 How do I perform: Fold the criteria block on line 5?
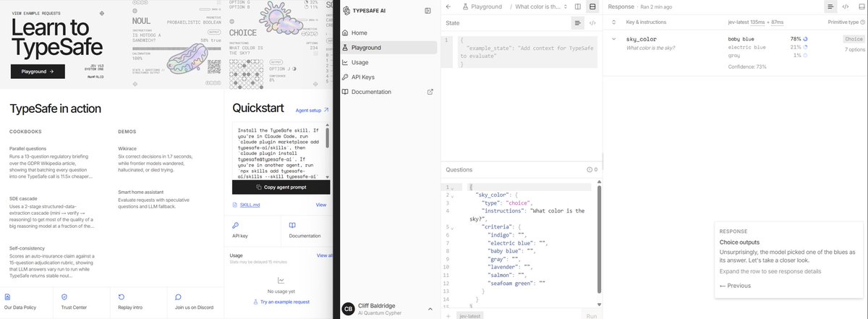tap(453, 227)
